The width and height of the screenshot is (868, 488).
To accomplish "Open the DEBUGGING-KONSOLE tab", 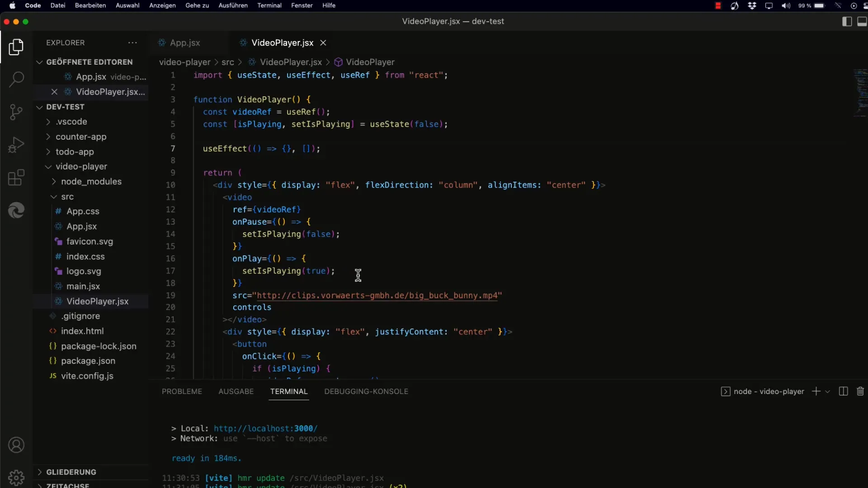I will pyautogui.click(x=366, y=391).
